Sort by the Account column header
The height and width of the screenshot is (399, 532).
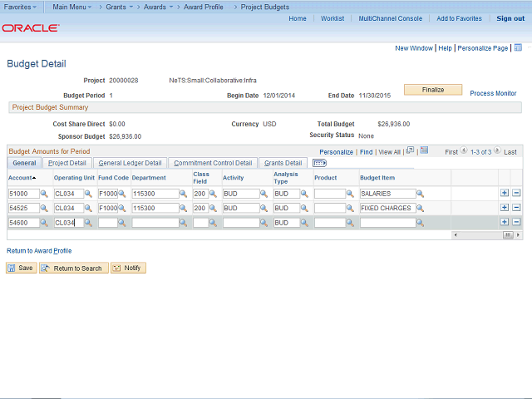(22, 177)
